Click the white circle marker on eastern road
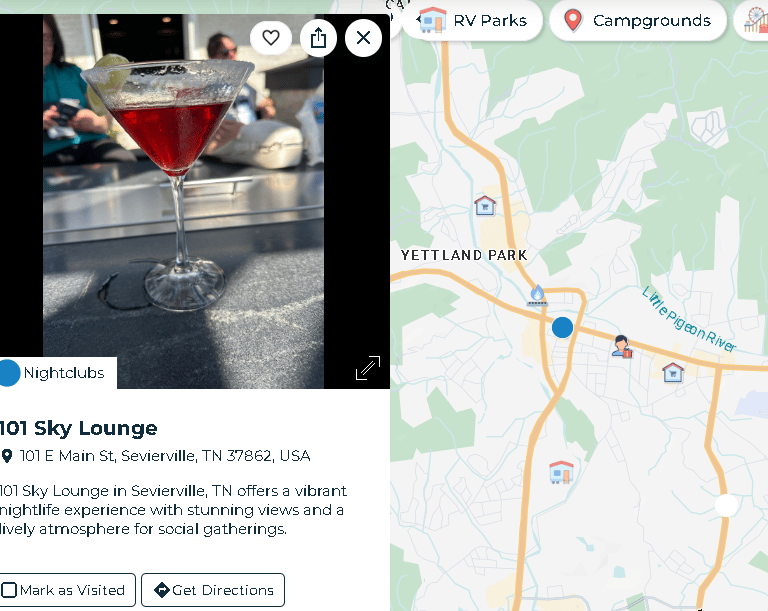This screenshot has width=768, height=611. pyautogui.click(x=726, y=506)
